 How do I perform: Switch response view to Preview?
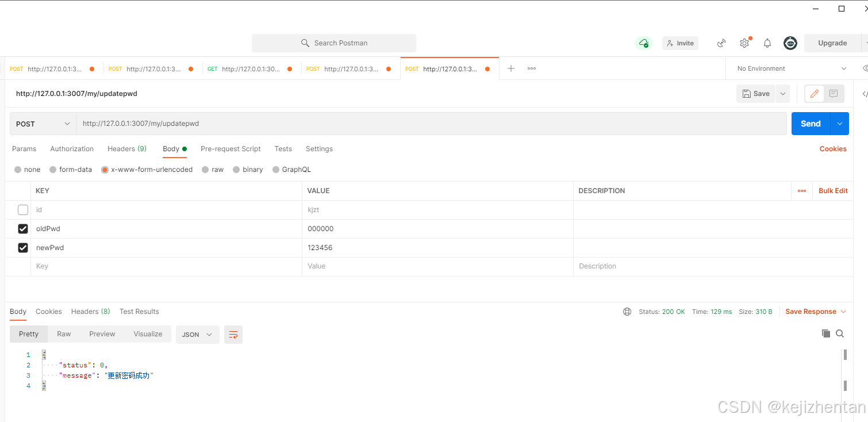(102, 334)
